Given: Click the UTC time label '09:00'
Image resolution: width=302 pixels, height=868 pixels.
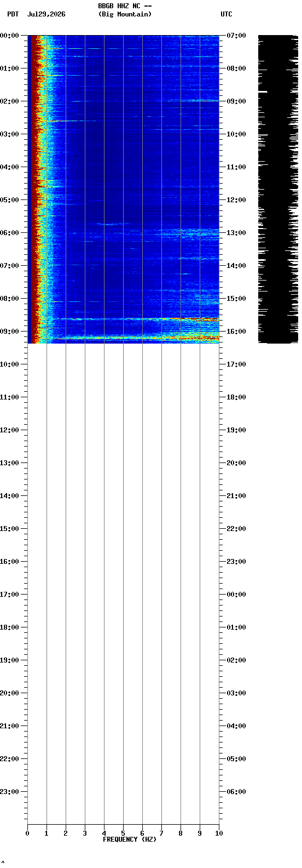Looking at the screenshot, I should (236, 101).
